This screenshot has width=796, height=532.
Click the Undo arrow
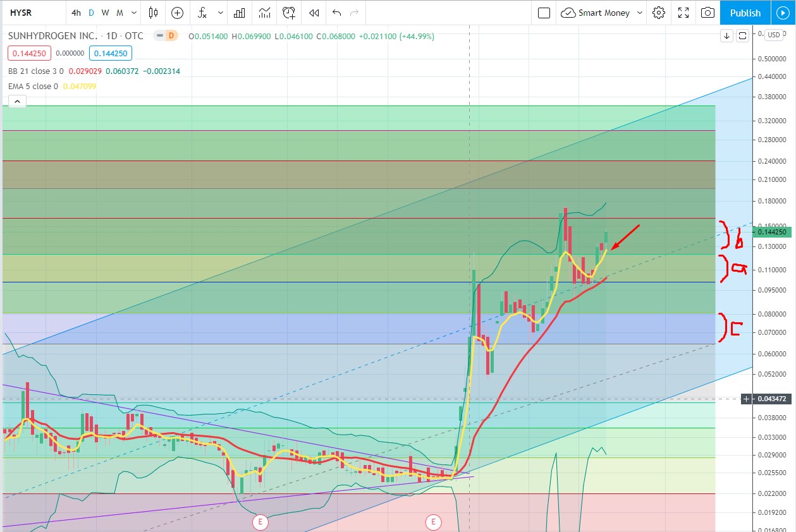(336, 13)
